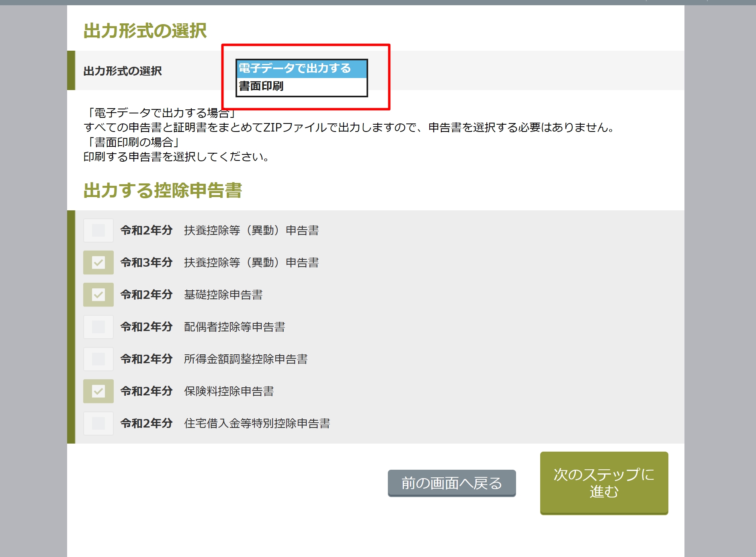Click the bold 出力形式の選択 row label
The width and height of the screenshot is (756, 557).
[123, 71]
